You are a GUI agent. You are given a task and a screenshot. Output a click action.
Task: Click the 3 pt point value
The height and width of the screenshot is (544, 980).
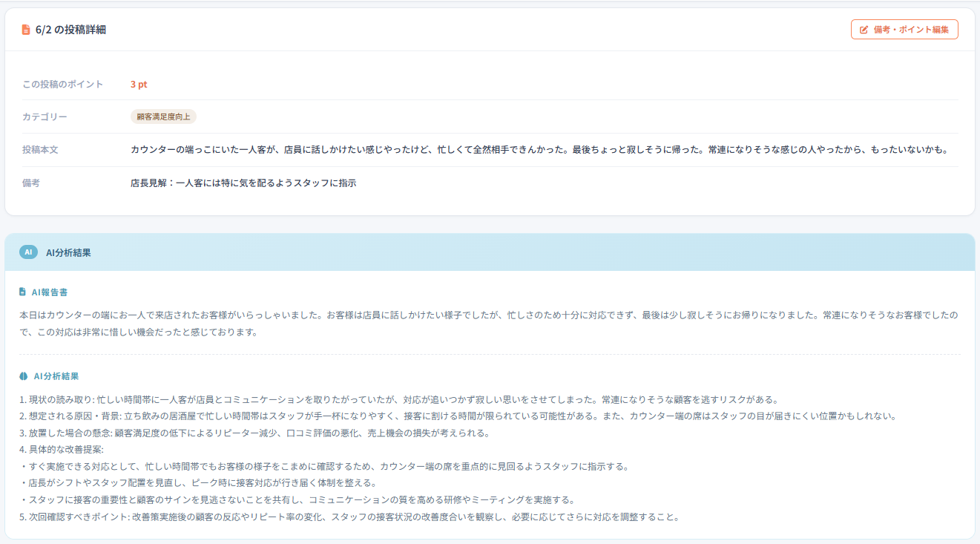tap(139, 85)
